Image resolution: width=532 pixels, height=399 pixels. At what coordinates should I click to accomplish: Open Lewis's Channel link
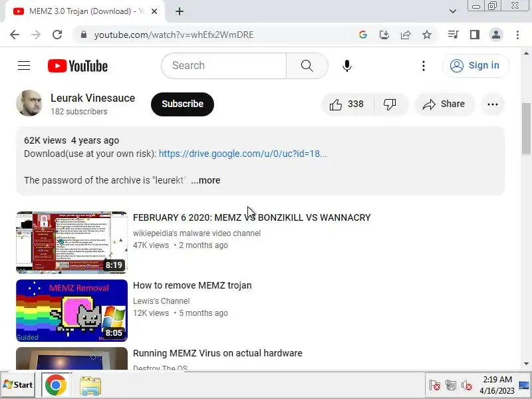tap(161, 301)
